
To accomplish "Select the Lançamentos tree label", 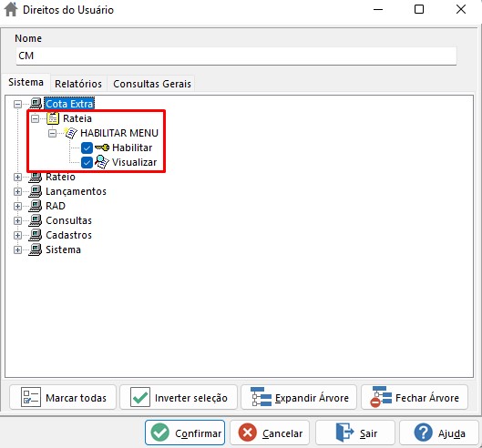I will (x=76, y=191).
